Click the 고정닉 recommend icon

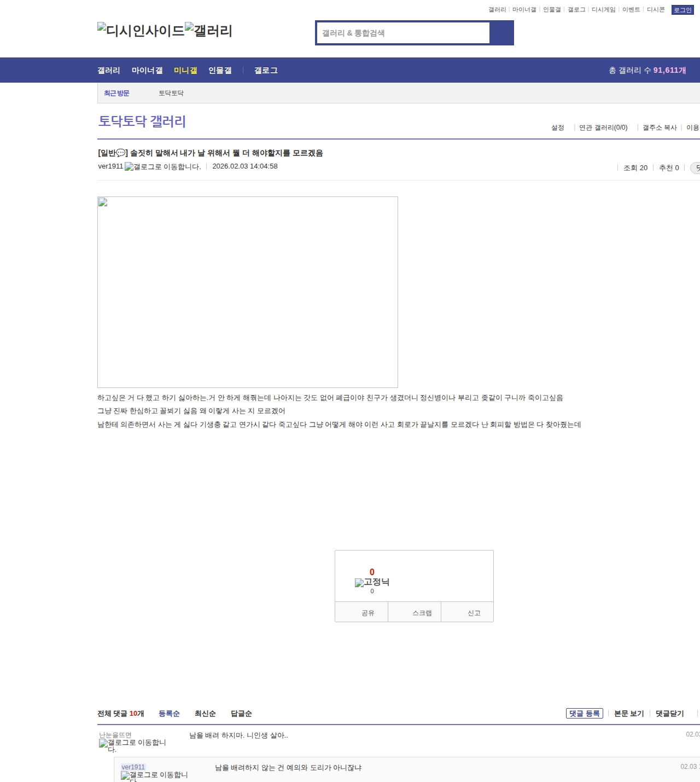click(x=372, y=582)
